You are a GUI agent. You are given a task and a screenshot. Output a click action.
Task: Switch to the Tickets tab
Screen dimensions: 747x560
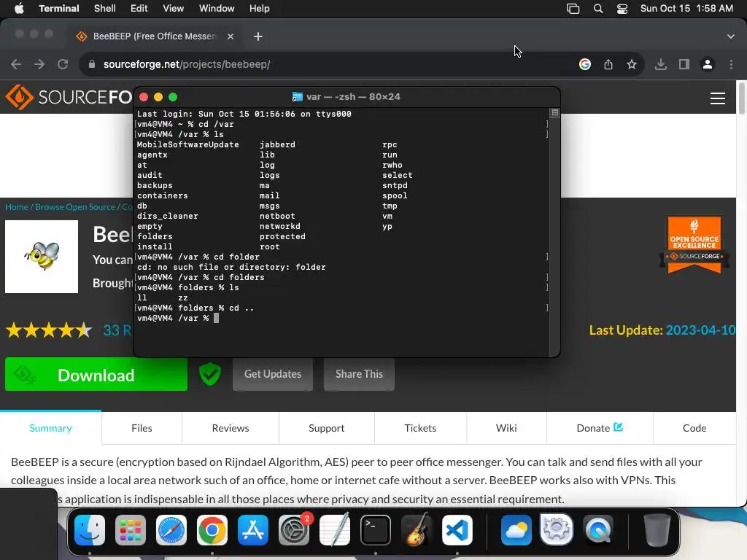tap(420, 428)
